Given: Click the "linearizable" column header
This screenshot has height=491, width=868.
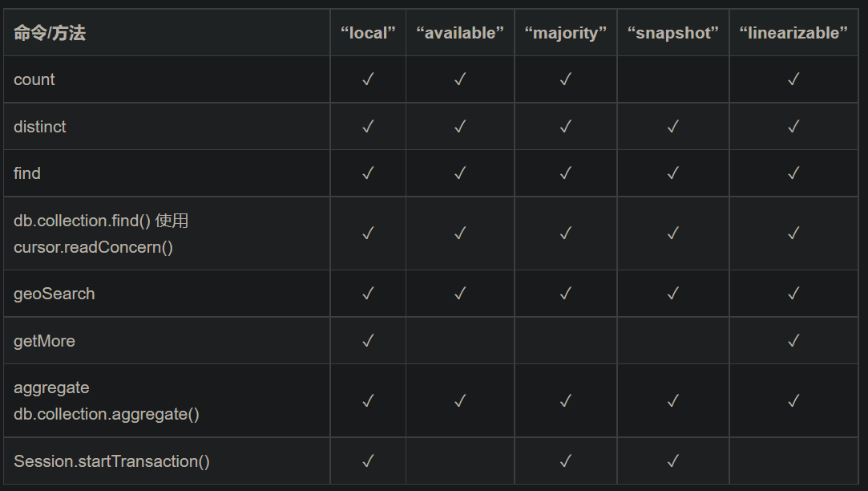Looking at the screenshot, I should coord(793,33).
